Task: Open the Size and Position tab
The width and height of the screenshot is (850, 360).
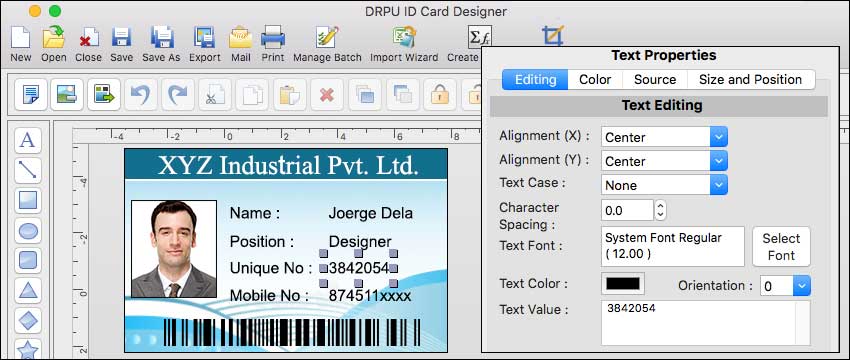Action: pos(750,80)
